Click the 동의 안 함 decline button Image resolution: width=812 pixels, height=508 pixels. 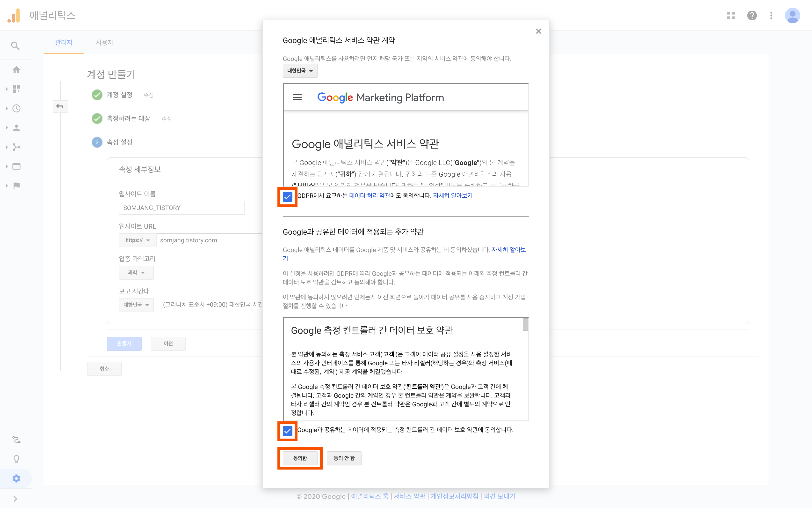click(344, 458)
